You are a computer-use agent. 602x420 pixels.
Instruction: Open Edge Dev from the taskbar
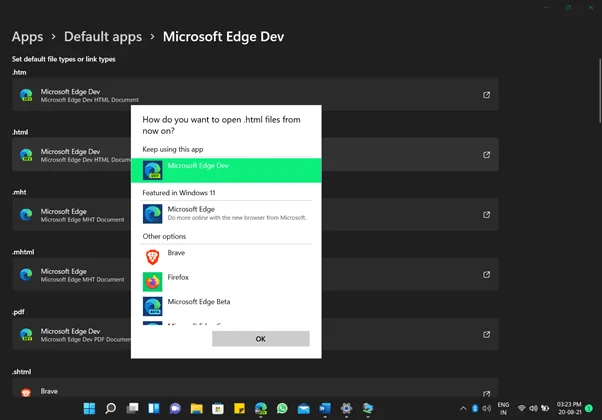(x=261, y=408)
